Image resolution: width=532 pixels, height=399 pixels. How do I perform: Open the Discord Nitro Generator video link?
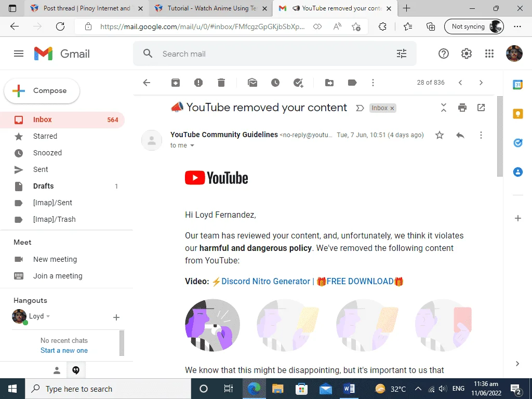(308, 281)
